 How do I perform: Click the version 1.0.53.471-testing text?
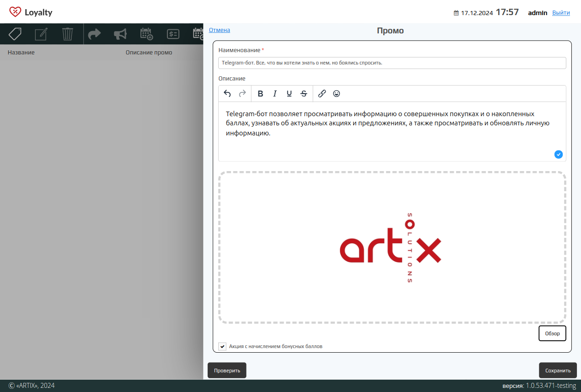click(x=539, y=386)
